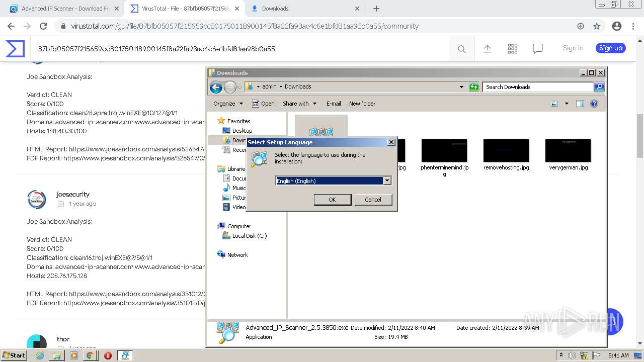Close the Downloads browser tab
Viewport: 644px width, 362px height.
click(357, 9)
